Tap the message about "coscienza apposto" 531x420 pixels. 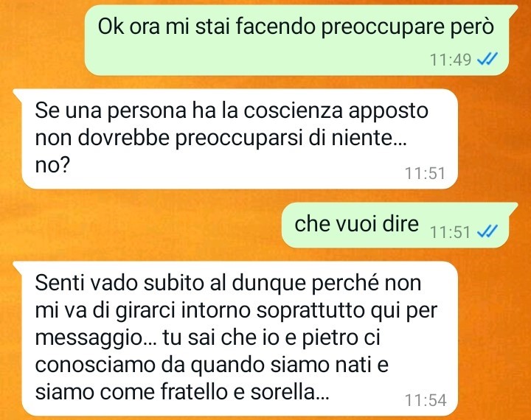[240, 139]
